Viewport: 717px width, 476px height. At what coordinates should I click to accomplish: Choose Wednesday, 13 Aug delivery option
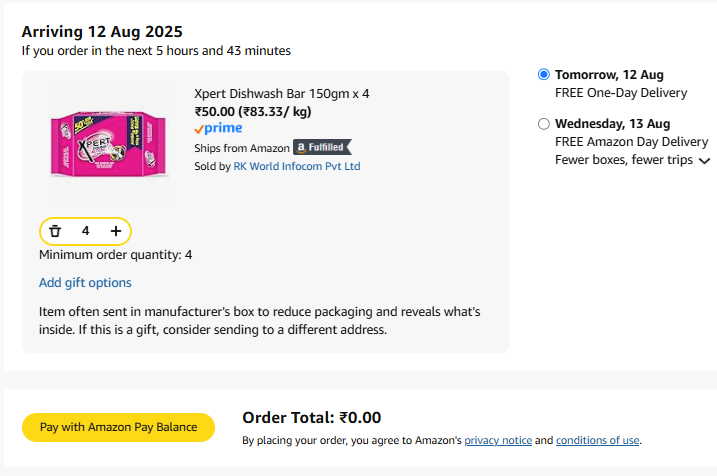click(x=544, y=124)
